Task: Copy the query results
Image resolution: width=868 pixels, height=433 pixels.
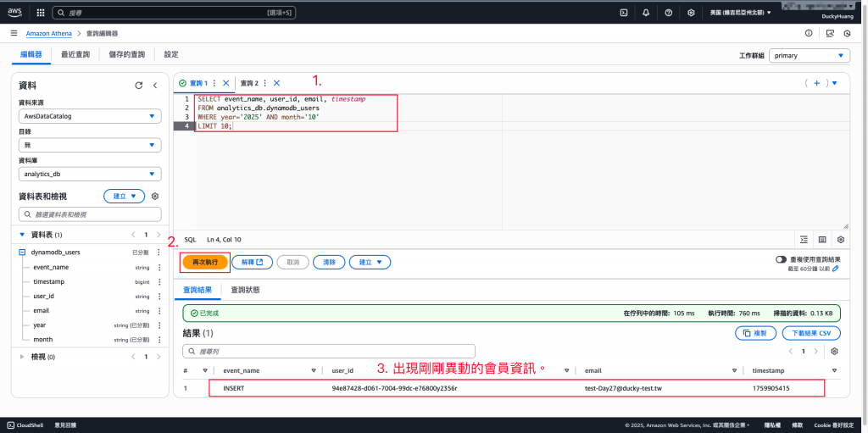Action: click(x=755, y=333)
